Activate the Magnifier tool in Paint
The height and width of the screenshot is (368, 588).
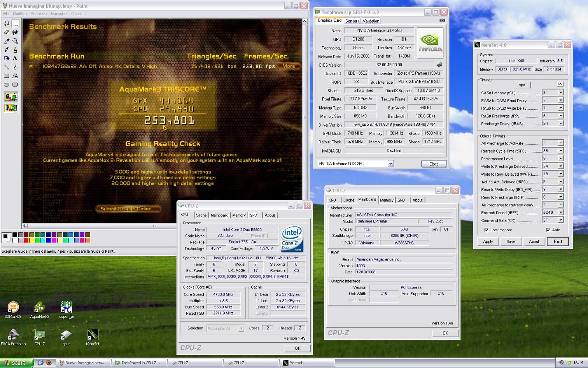(x=15, y=41)
